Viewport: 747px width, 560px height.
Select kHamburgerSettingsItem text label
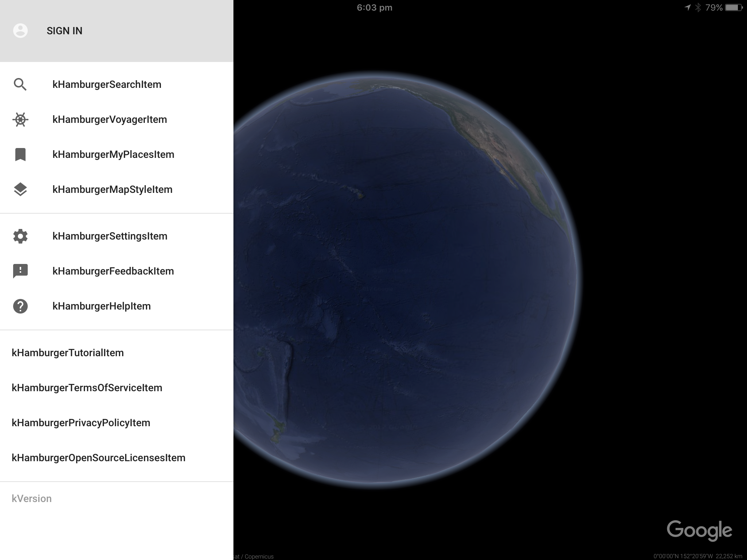pos(110,236)
